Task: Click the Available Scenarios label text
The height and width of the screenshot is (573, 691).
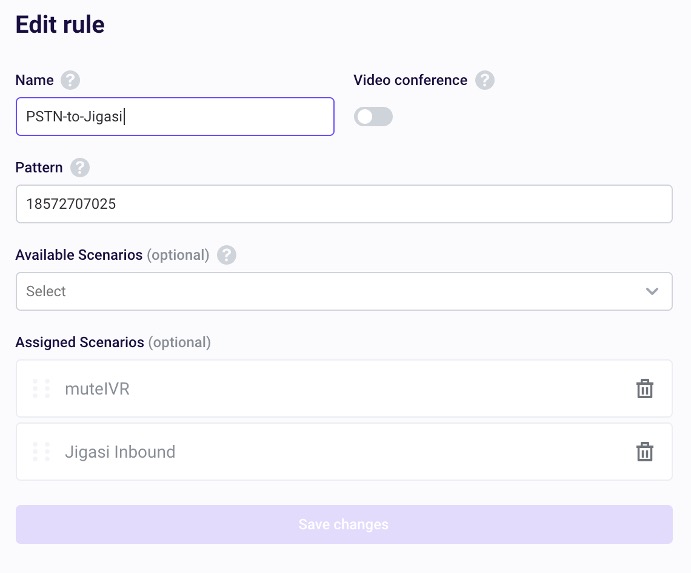Action: pyautogui.click(x=79, y=255)
